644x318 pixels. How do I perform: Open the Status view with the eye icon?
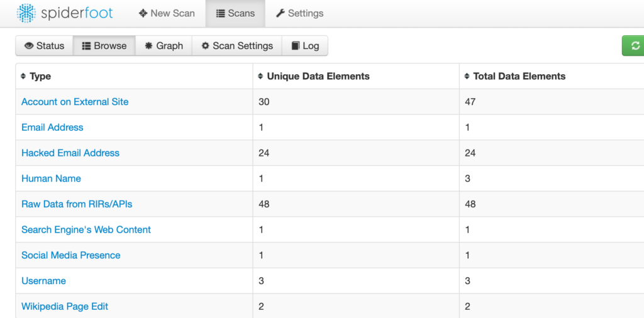[45, 45]
